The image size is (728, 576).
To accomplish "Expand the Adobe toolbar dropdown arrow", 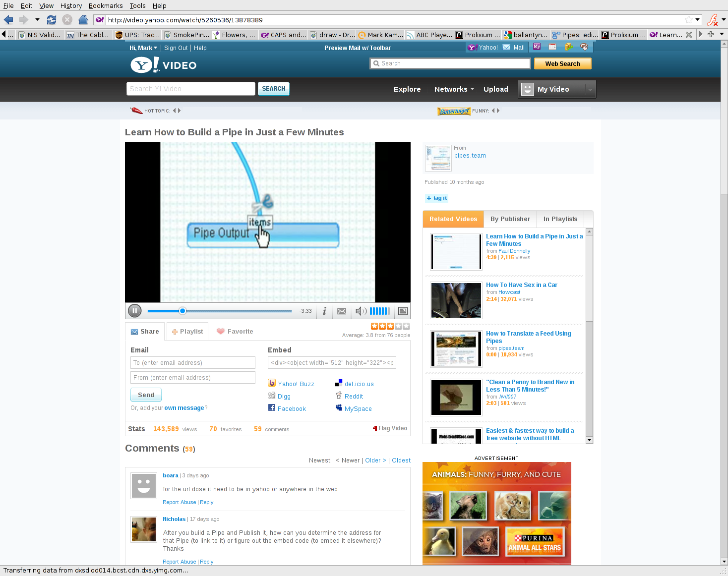I will coord(724,20).
